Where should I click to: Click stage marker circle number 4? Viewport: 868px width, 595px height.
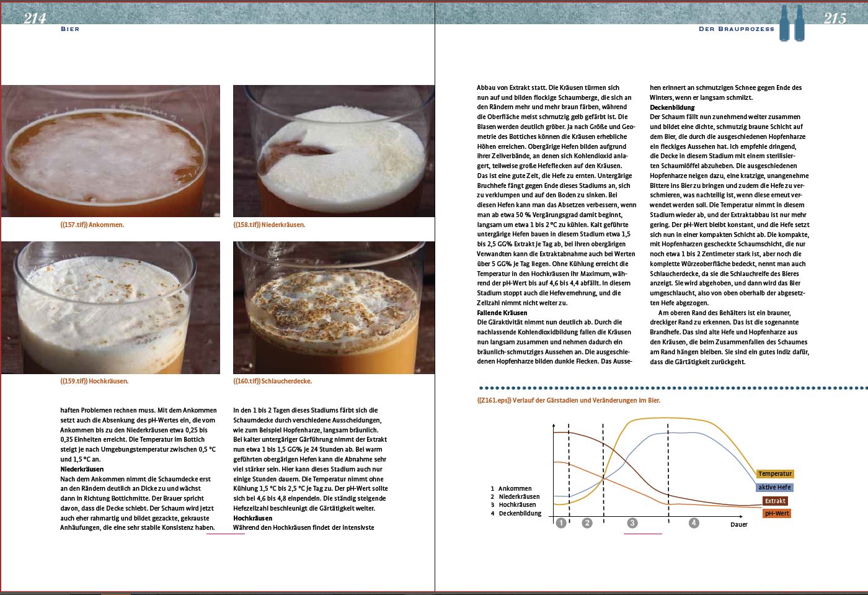tap(694, 523)
